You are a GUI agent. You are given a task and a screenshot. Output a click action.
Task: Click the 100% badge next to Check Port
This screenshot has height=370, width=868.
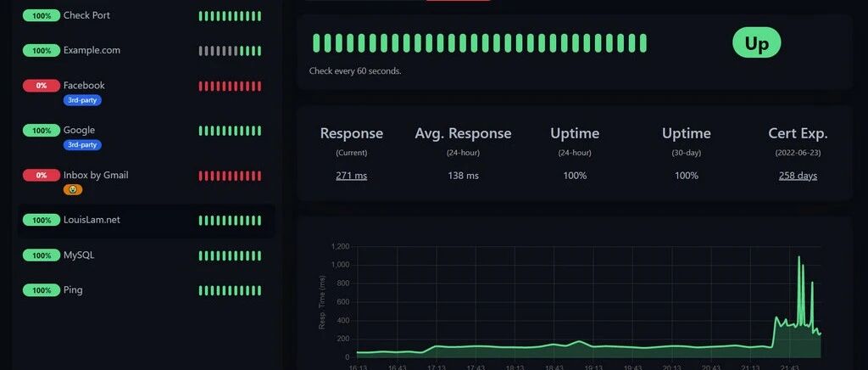click(x=41, y=16)
